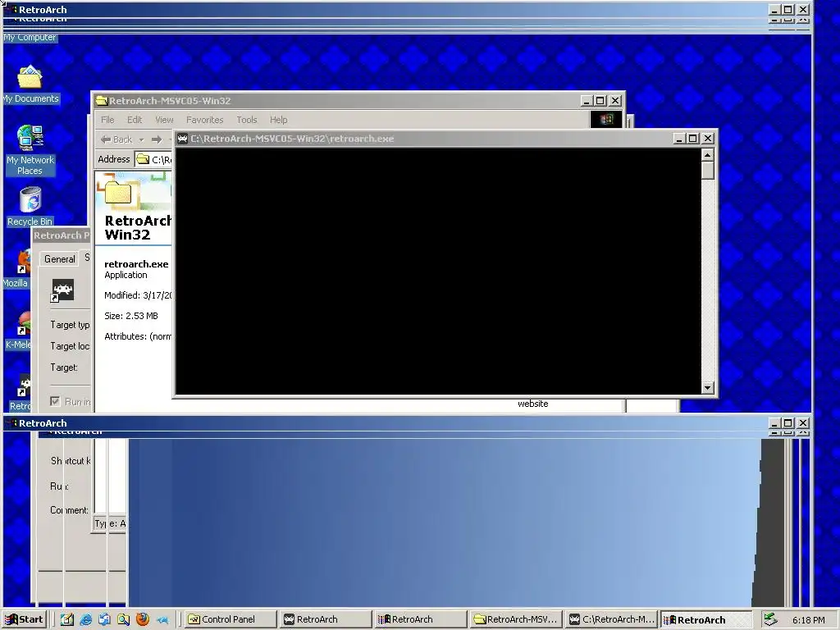Select the RetroArch desktop shortcut
Viewport: 840px width, 630px height.
(21, 392)
